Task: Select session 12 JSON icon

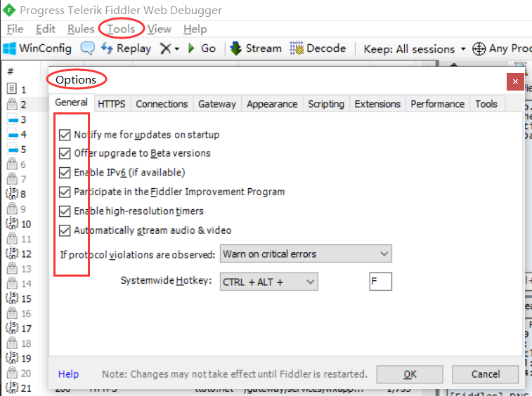Action: tap(12, 253)
